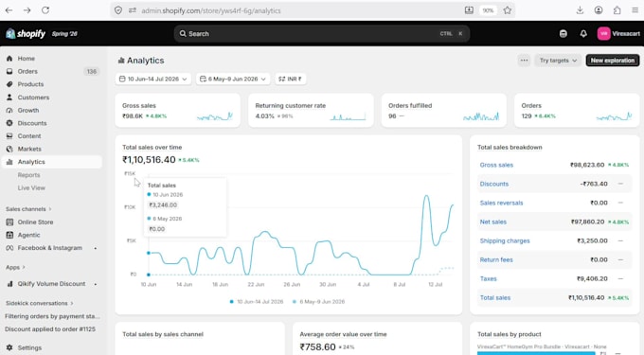Open Net sales link in breakdown
The height and width of the screenshot is (355, 644).
click(x=492, y=222)
